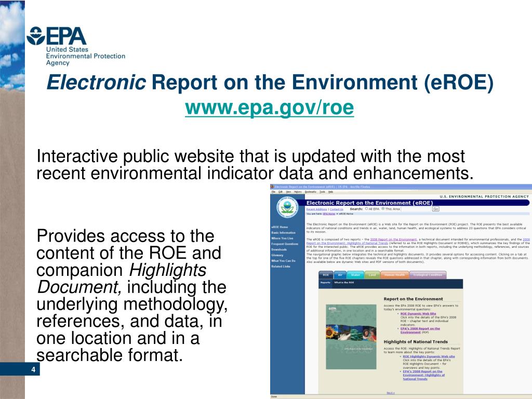The width and height of the screenshot is (532, 399).
Task: Click the Firefox icon in the title bar
Action: pyautogui.click(x=272, y=187)
